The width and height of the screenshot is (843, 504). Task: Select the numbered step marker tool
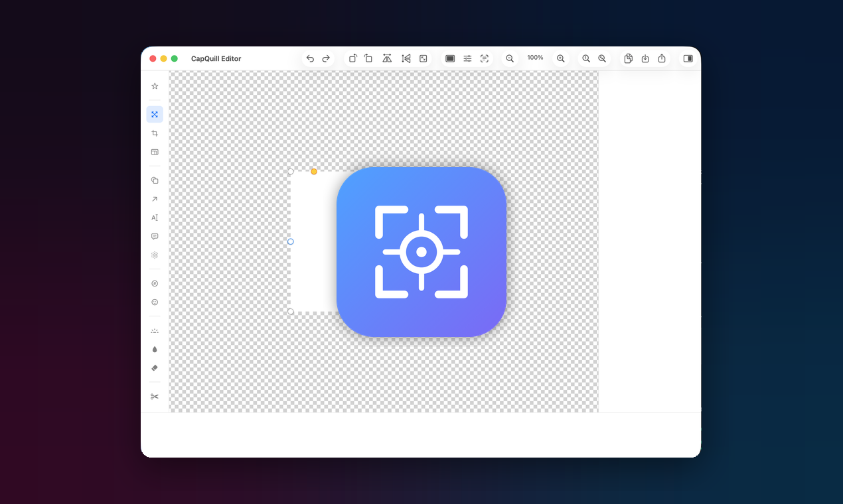coord(155,283)
